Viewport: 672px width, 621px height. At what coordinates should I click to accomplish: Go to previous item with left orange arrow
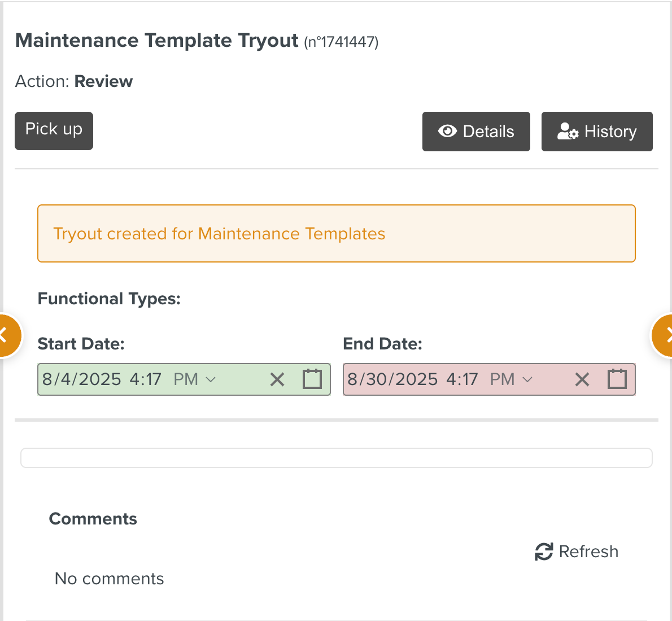[x=6, y=335]
